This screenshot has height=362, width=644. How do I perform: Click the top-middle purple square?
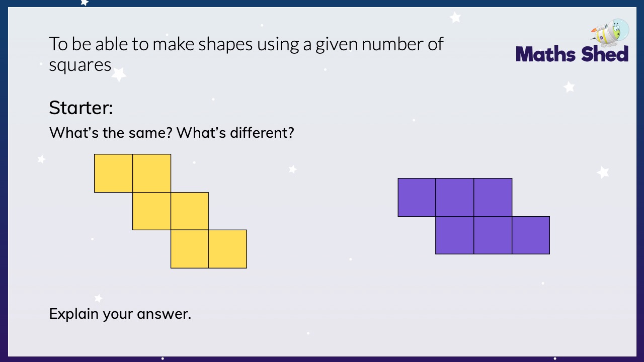click(x=455, y=198)
